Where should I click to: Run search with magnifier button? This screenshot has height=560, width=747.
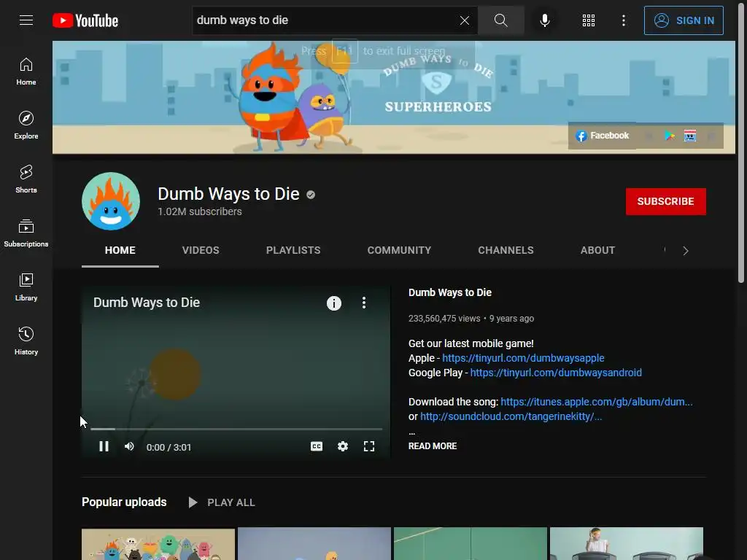pyautogui.click(x=500, y=20)
